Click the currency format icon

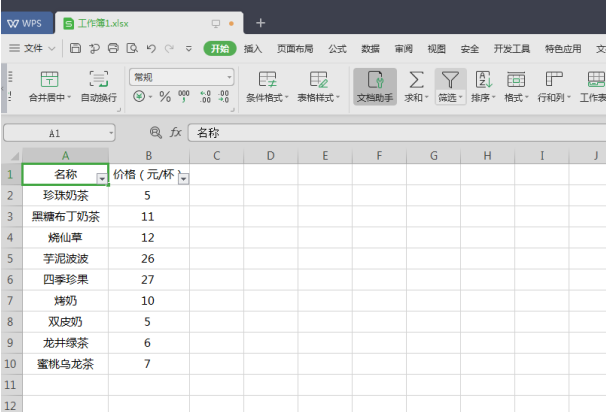click(139, 96)
